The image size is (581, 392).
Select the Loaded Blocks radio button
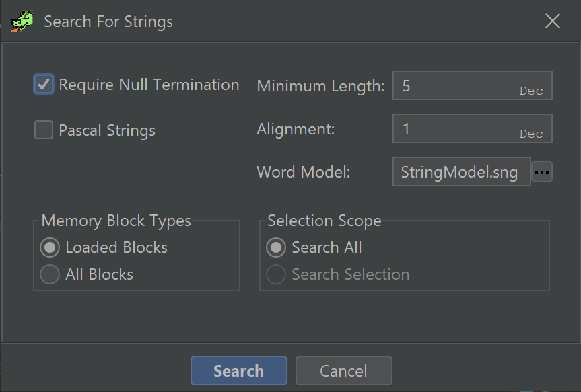pos(50,247)
